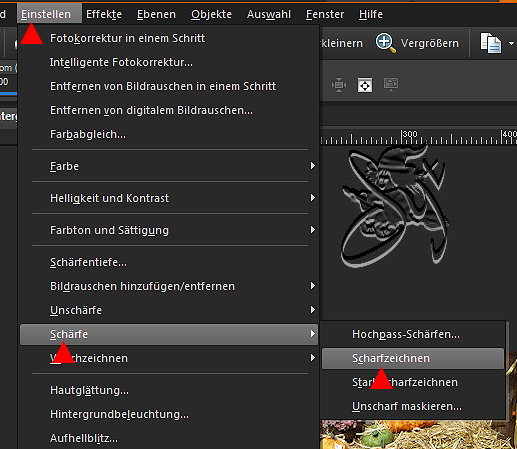Screen dimensions: 517x449
Task: Select Hintergrundbeleuchtung menu entry
Action: pyautogui.click(x=169, y=414)
